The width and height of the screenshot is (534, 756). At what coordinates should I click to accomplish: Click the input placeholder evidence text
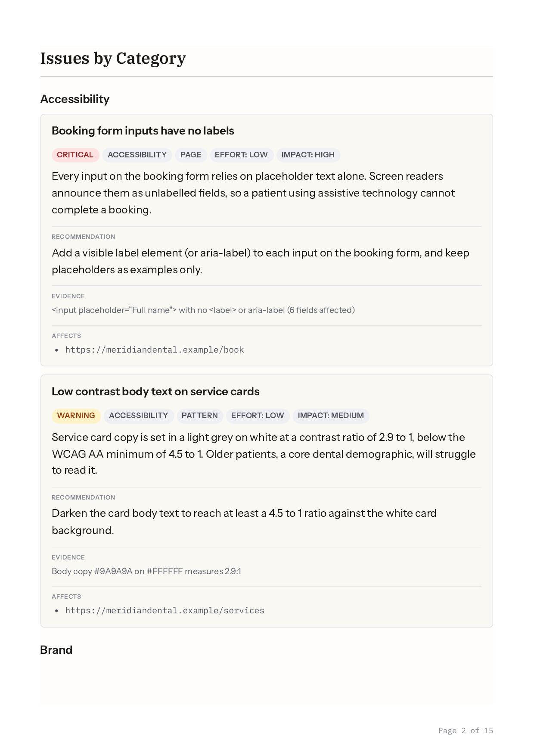click(203, 310)
